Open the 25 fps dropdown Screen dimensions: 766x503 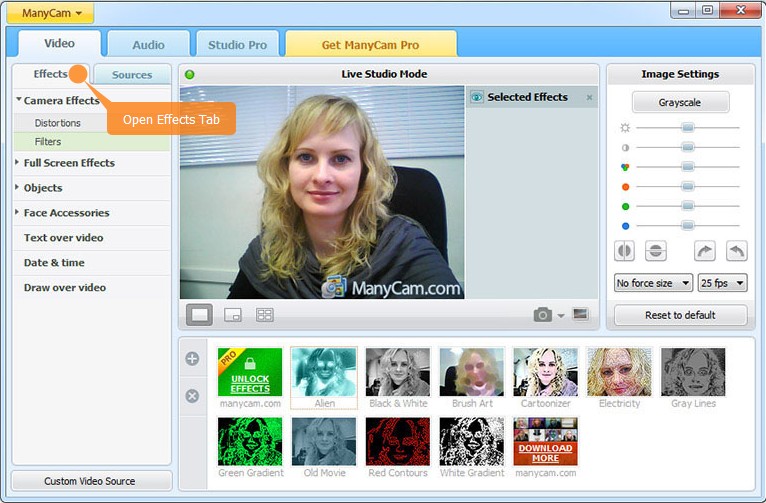click(723, 283)
